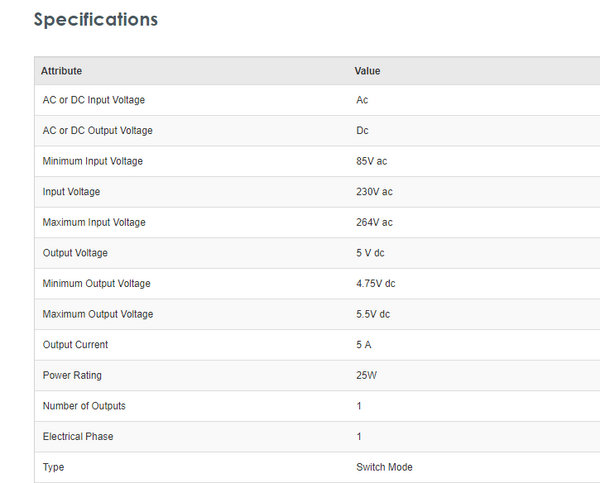Select the AC or DC Input Voltage label
Screen dimensions: 600x483
(94, 100)
